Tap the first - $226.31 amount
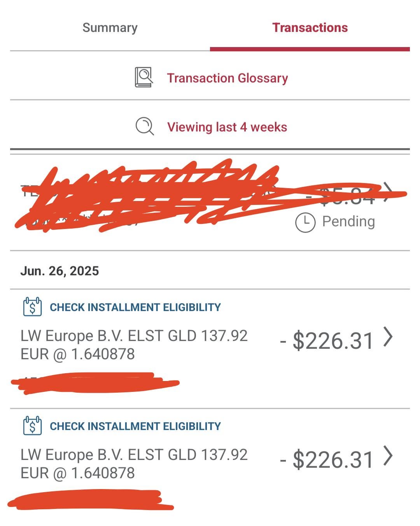This screenshot has width=420, height=526. [x=327, y=341]
